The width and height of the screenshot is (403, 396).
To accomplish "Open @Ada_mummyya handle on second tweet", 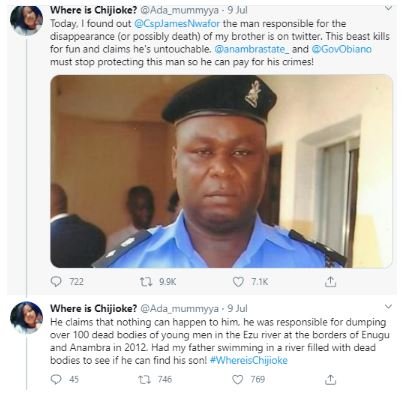I will tap(180, 309).
